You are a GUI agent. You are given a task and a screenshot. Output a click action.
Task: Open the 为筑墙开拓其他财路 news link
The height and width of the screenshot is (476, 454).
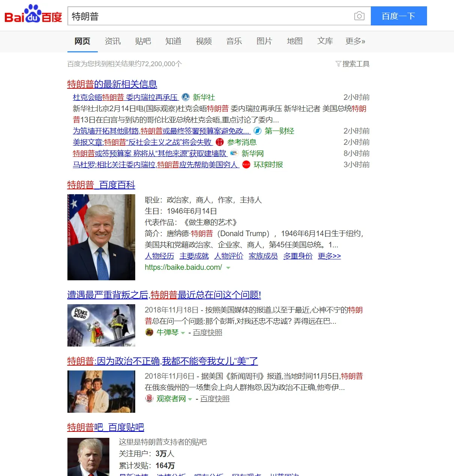pos(161,131)
